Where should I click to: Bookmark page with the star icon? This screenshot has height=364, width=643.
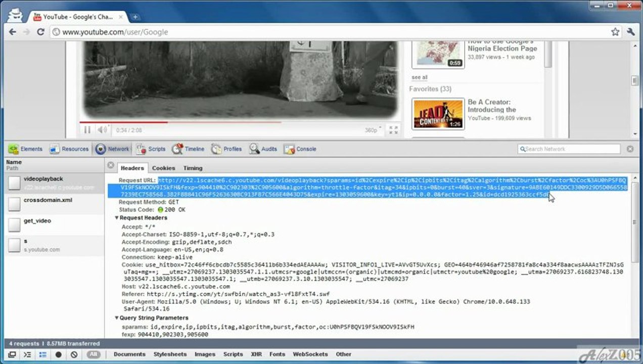pos(615,32)
